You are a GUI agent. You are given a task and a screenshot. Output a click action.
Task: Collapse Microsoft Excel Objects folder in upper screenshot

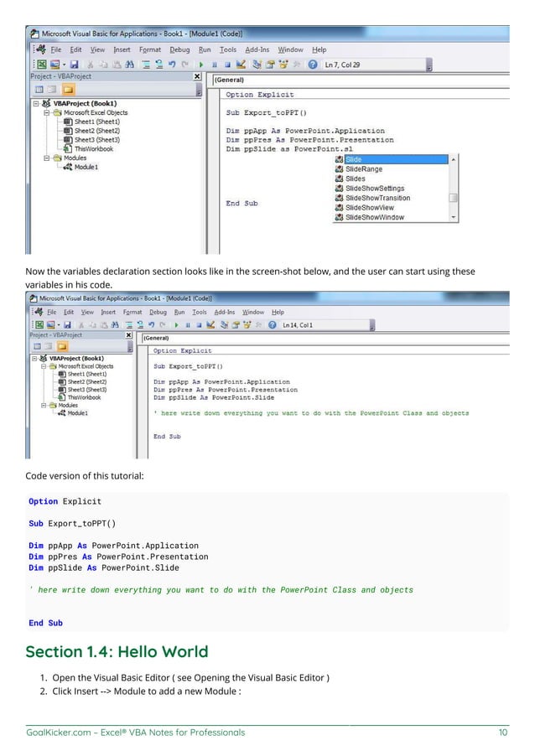tap(46, 112)
